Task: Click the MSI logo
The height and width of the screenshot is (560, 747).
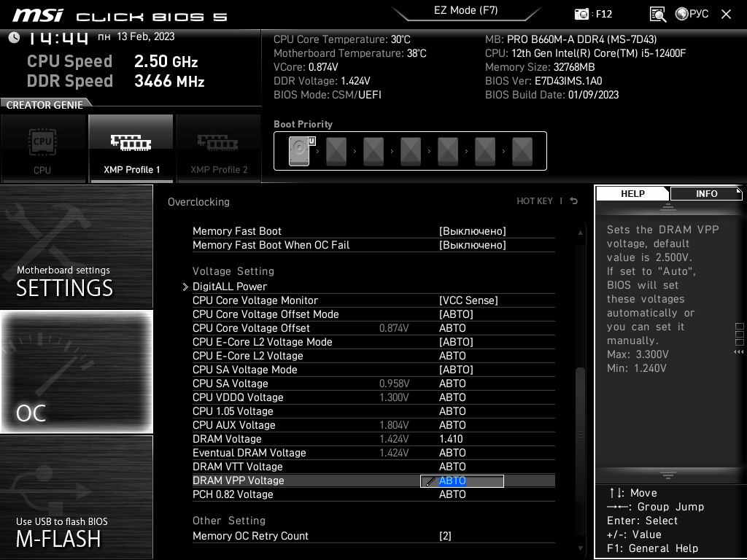Action: 38,16
